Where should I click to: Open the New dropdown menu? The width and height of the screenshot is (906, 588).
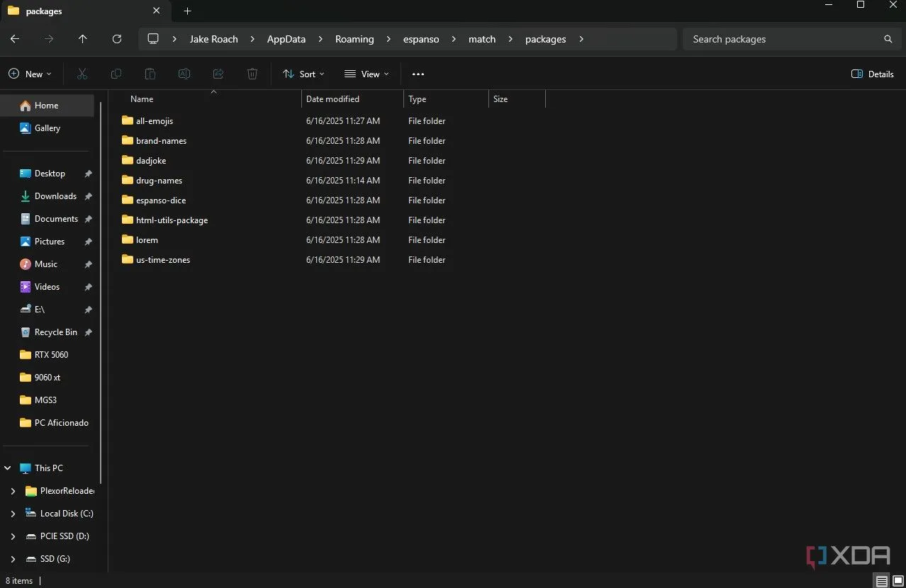tap(30, 74)
